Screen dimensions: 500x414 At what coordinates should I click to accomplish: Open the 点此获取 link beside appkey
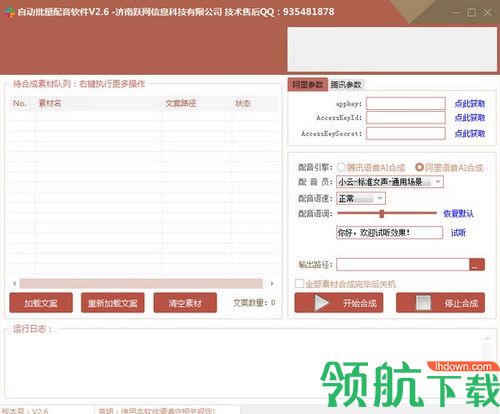pos(470,104)
